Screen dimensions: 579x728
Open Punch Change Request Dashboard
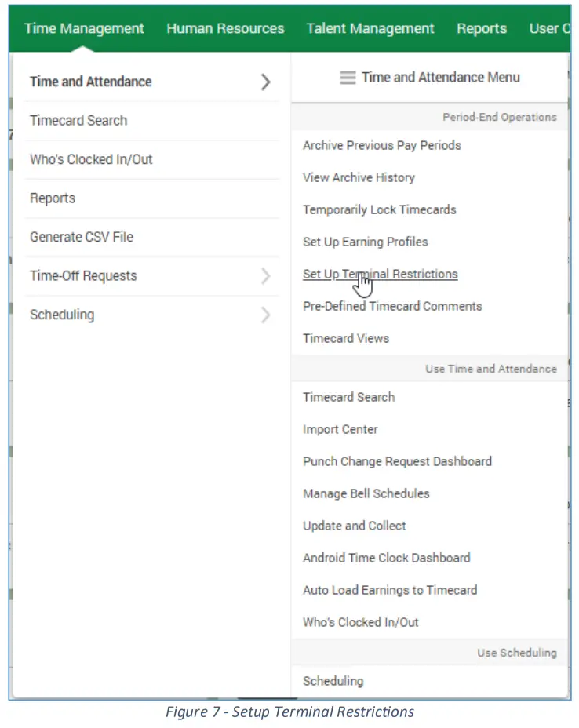pos(397,461)
